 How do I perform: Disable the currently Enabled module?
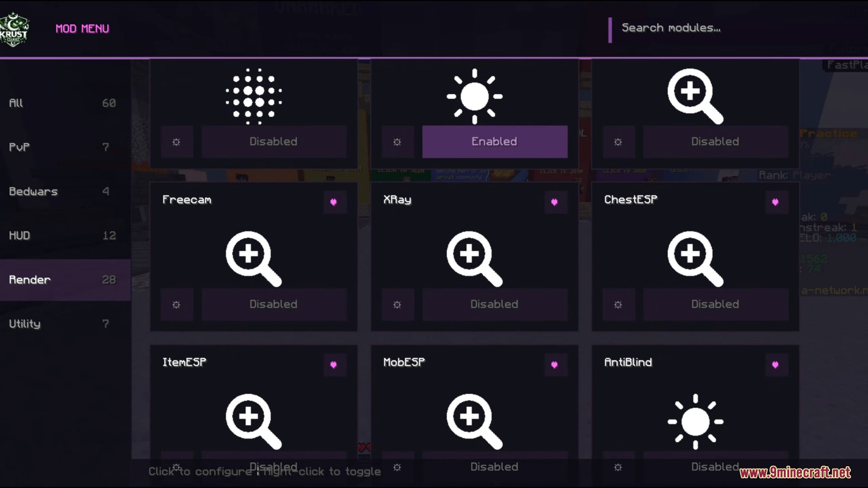pos(494,142)
